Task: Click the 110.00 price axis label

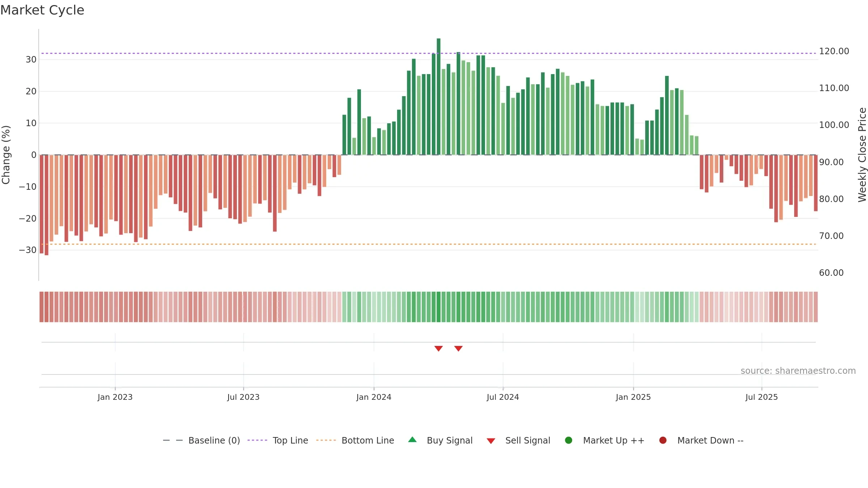Action: click(x=834, y=88)
